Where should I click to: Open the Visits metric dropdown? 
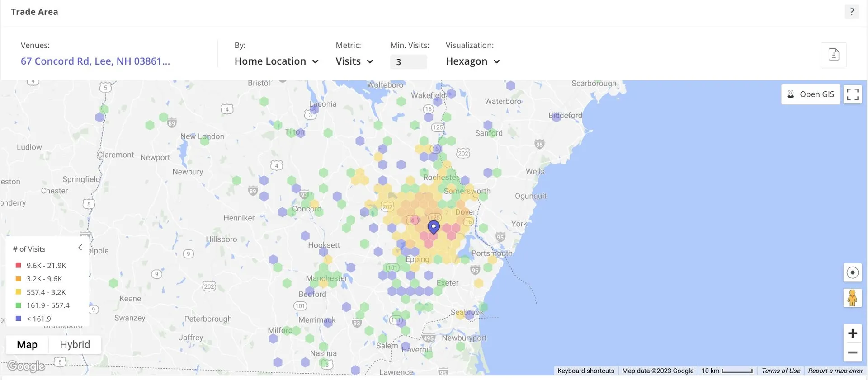tap(354, 61)
